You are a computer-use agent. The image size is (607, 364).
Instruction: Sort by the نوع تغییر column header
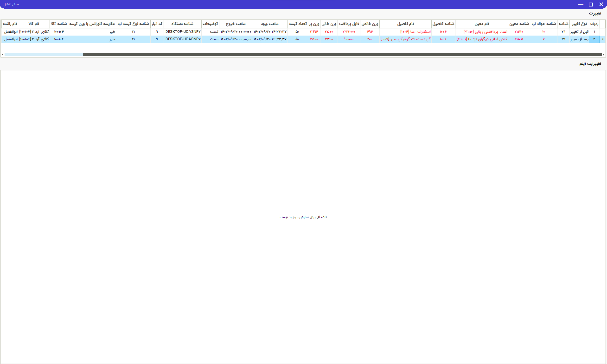click(579, 24)
